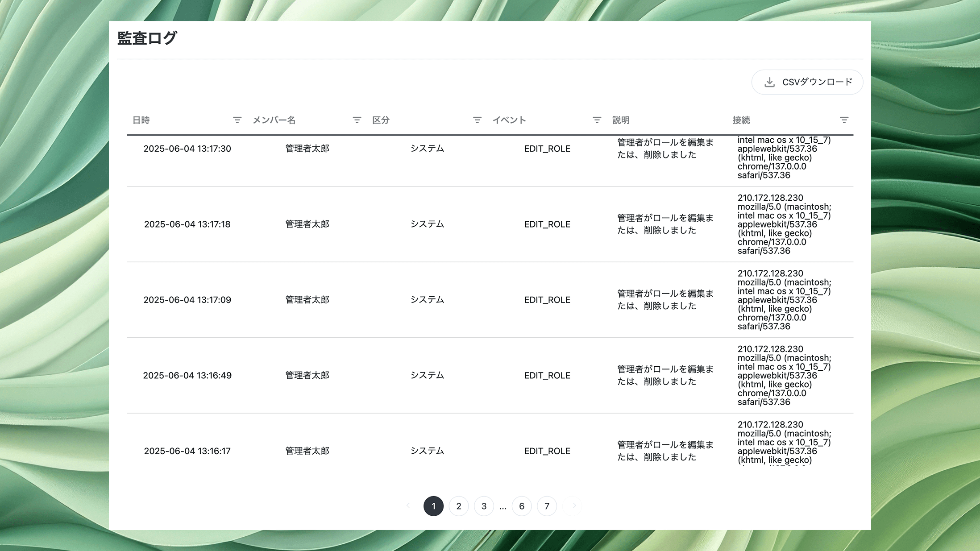Click the next page arrow
Image resolution: width=980 pixels, height=551 pixels.
[574, 506]
